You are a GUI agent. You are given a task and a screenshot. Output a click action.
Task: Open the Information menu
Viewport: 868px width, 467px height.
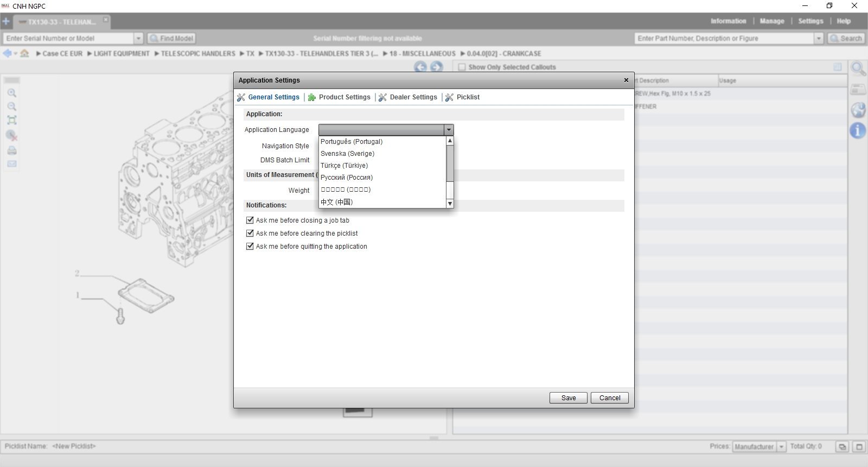tap(729, 21)
